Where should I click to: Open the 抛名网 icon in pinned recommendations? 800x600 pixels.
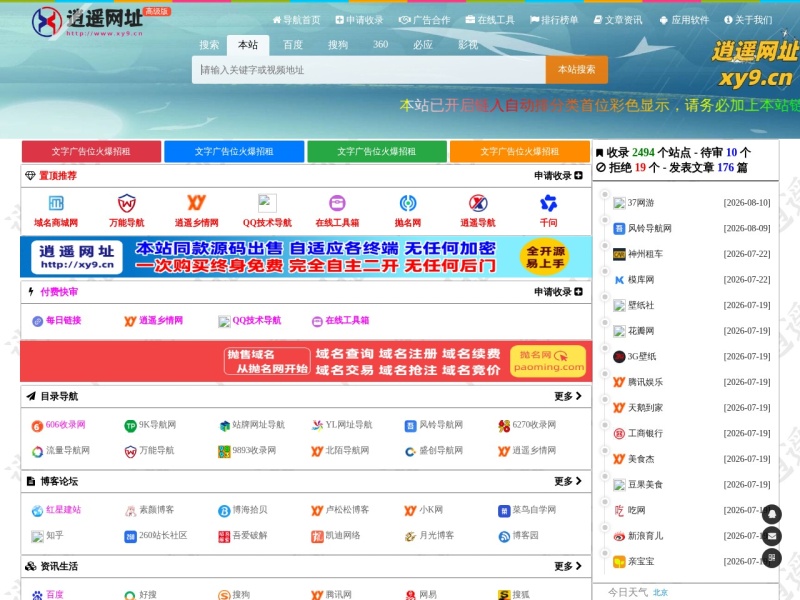[x=408, y=203]
